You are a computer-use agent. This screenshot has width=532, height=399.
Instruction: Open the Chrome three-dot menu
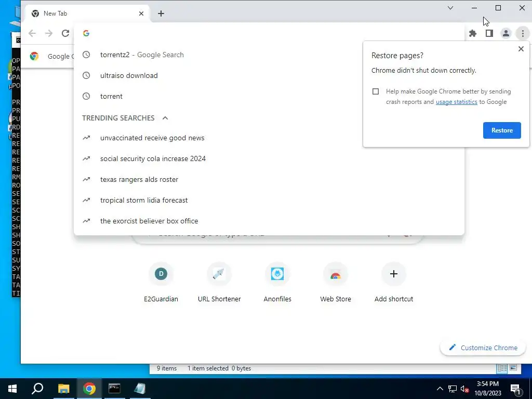click(x=523, y=33)
